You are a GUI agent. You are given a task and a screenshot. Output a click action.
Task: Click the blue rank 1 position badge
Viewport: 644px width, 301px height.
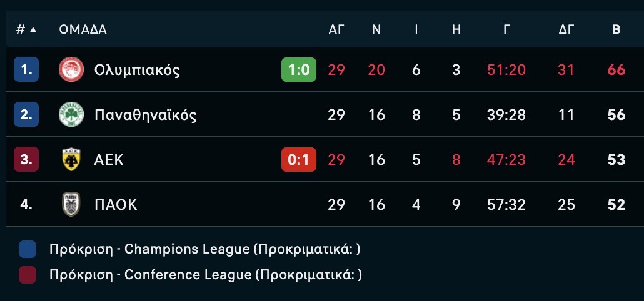click(26, 70)
